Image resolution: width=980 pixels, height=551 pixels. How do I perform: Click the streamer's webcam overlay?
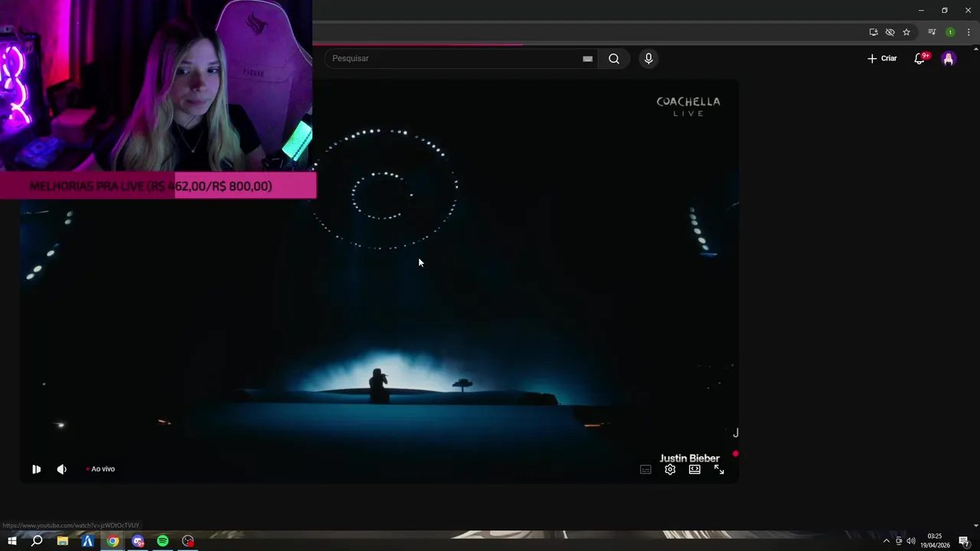156,86
